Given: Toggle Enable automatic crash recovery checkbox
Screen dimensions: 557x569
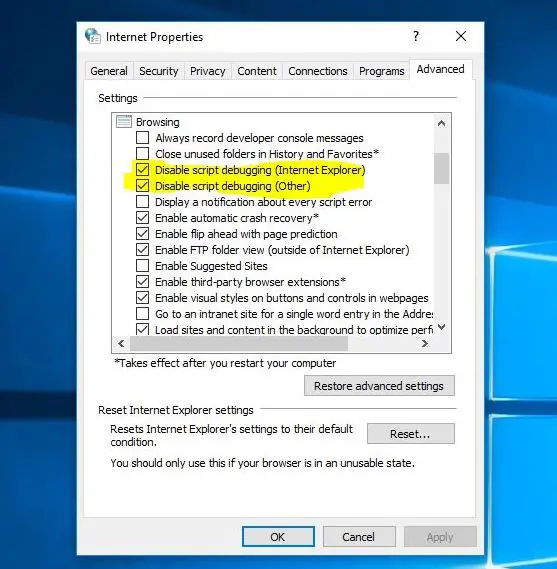Looking at the screenshot, I should pos(142,218).
